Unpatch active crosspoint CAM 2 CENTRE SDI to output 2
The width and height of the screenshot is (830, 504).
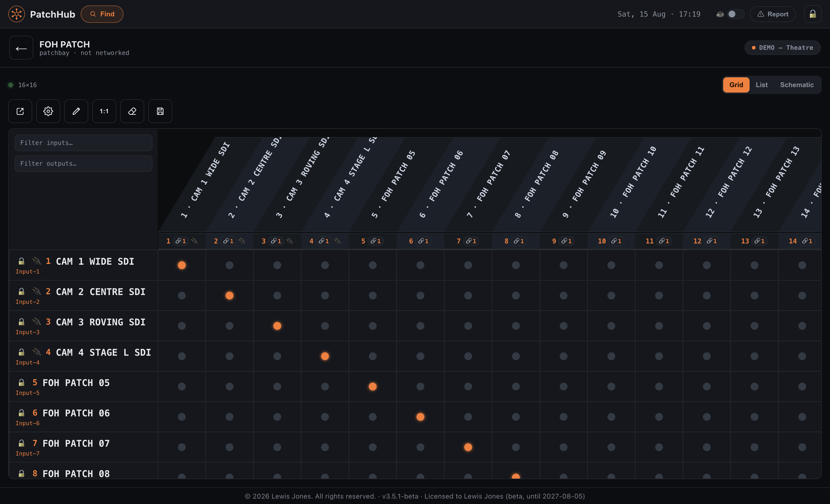point(229,296)
